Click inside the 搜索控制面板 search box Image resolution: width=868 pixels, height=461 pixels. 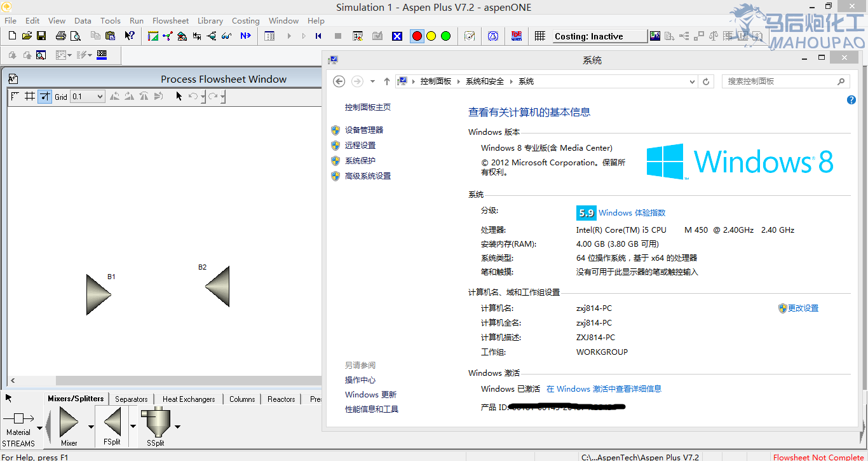click(x=782, y=81)
